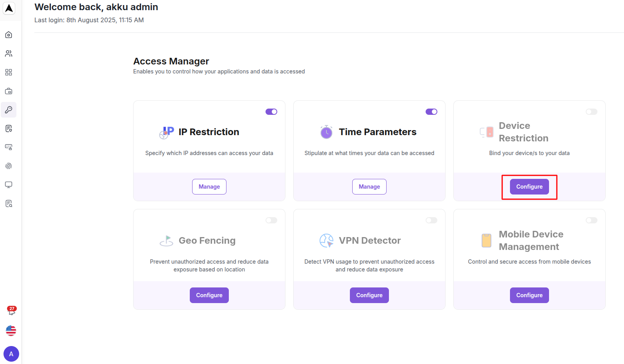Click the Time Parameters clock icon
Viewport: 624px width, 364px height.
click(326, 132)
